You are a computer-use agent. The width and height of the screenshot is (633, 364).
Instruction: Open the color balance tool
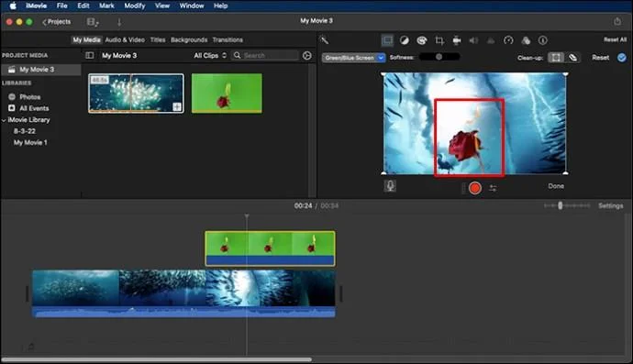(404, 40)
